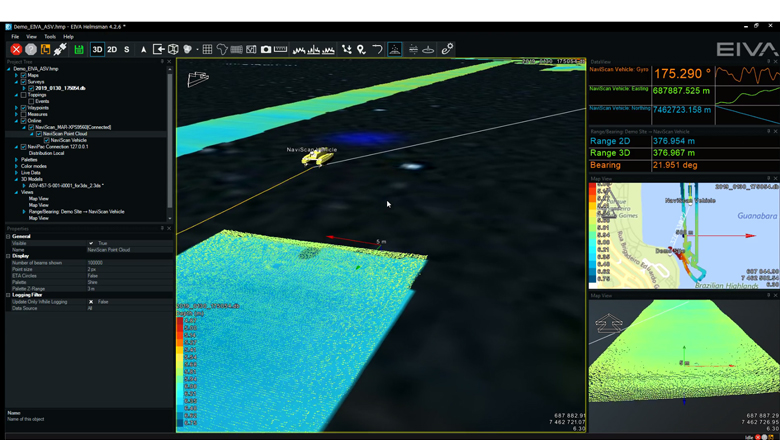
Task: Click the 3D cube box toolbar icon
Action: (173, 49)
